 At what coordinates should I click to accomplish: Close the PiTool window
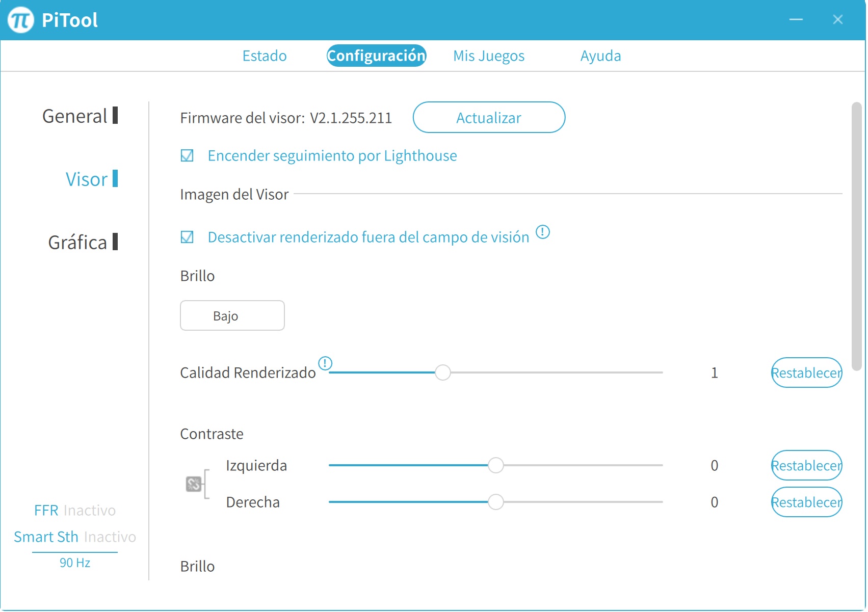click(838, 20)
